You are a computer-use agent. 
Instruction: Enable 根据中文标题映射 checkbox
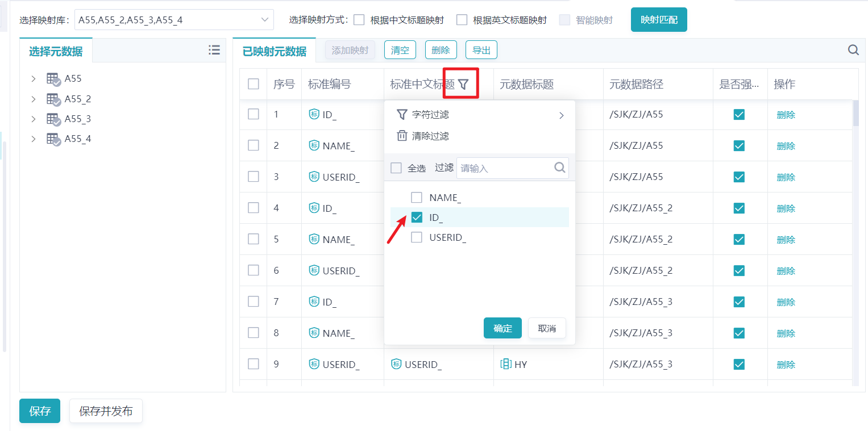coord(359,20)
